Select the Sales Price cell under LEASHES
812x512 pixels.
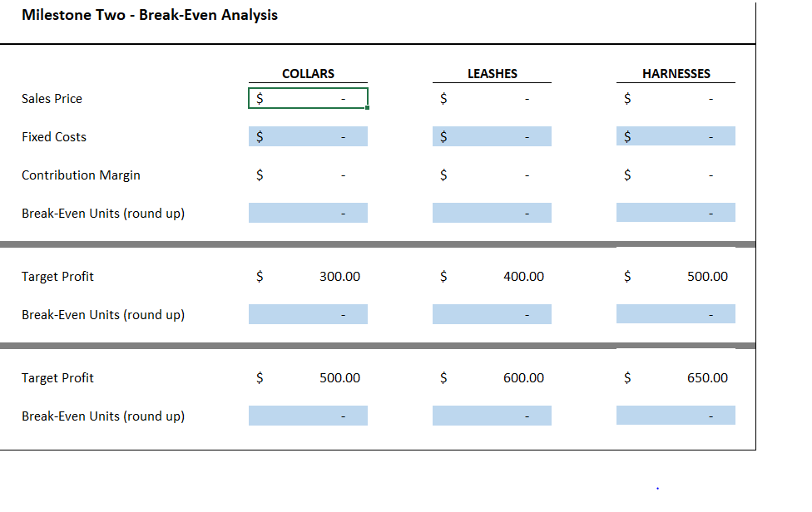point(492,98)
